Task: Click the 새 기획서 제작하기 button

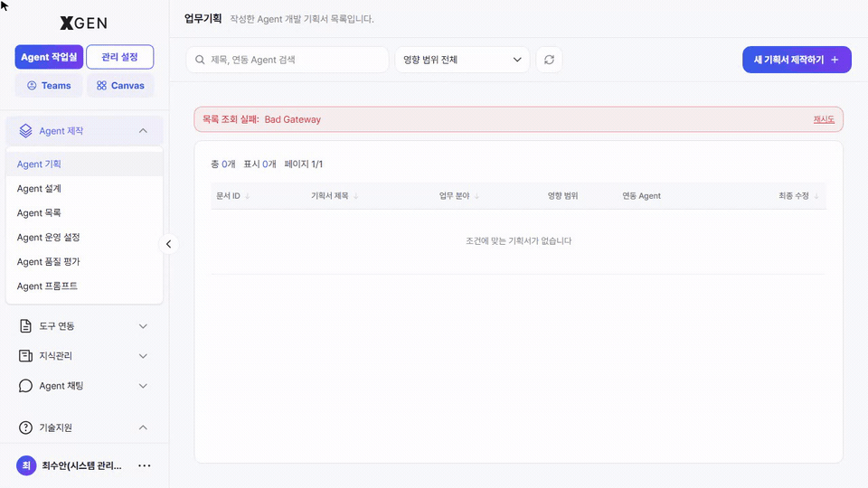Action: coord(797,60)
